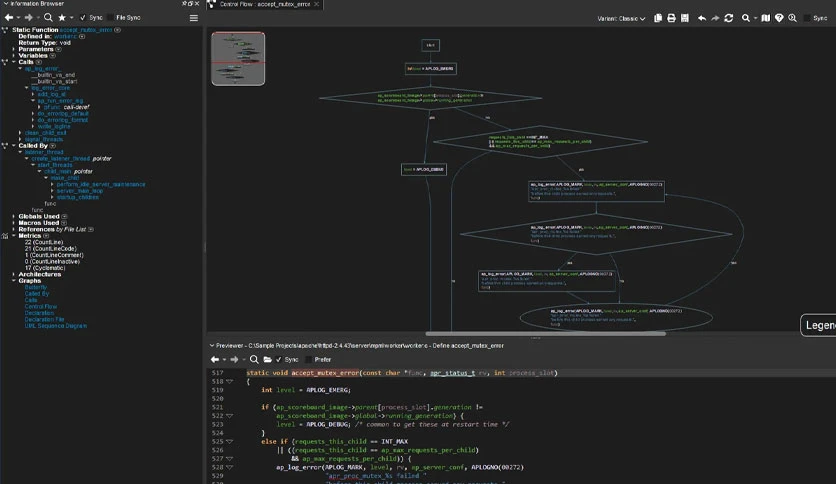This screenshot has height=484, width=836.
Task: Open the Information Browser hamburger menu
Action: 194,18
